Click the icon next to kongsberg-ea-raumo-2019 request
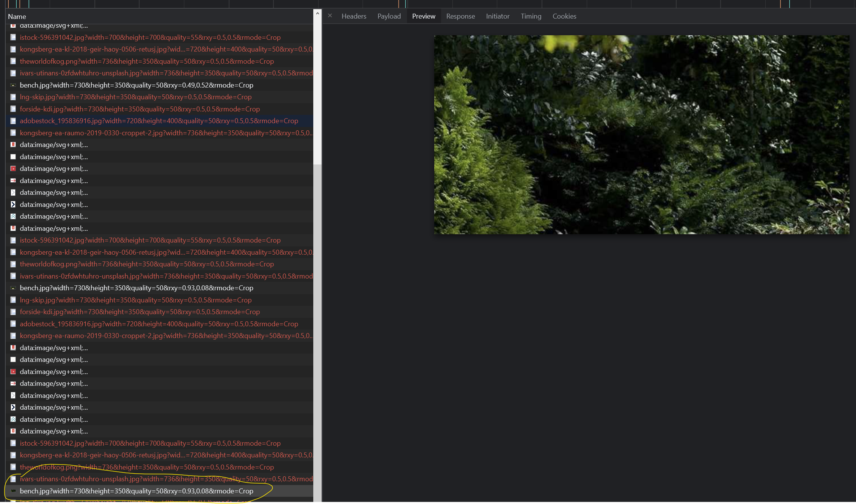The height and width of the screenshot is (504, 856). [x=13, y=133]
